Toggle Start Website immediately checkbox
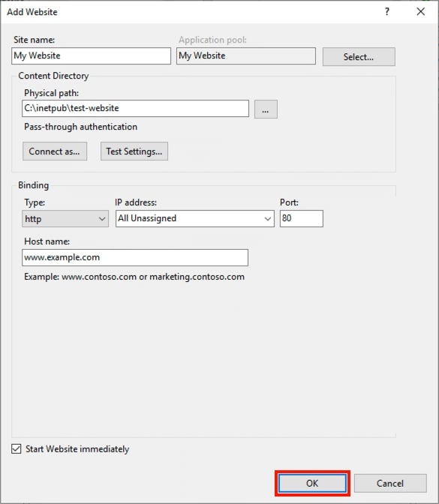The width and height of the screenshot is (439, 504). click(16, 448)
